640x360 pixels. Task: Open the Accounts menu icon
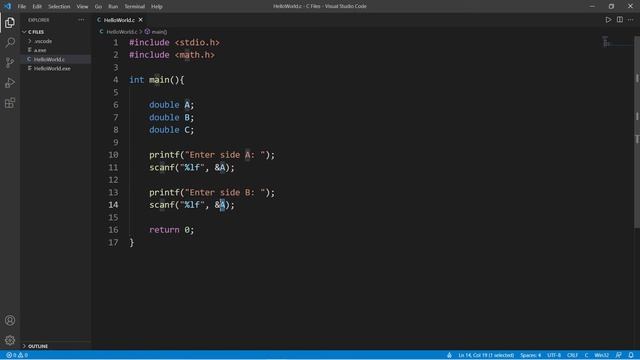coord(10,320)
